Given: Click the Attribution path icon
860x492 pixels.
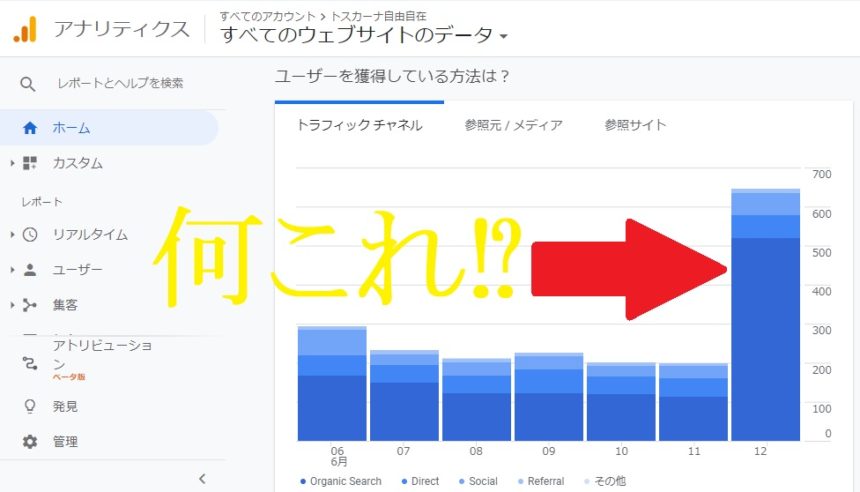Looking at the screenshot, I should (30, 363).
